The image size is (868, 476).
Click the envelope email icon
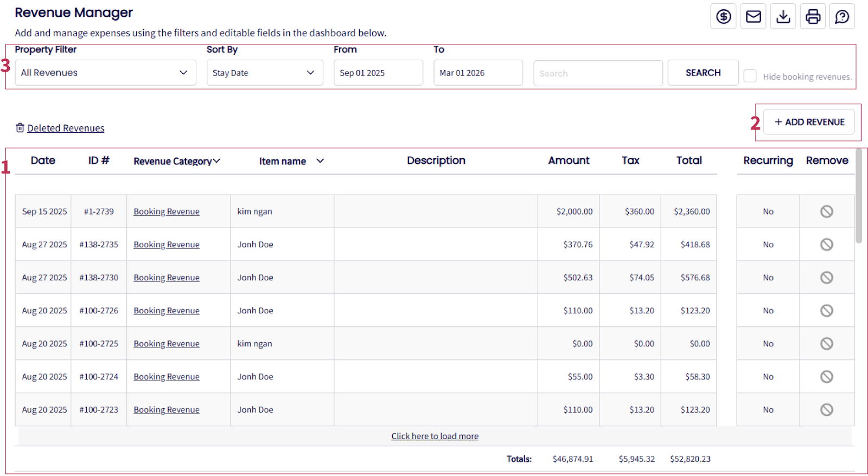point(753,17)
